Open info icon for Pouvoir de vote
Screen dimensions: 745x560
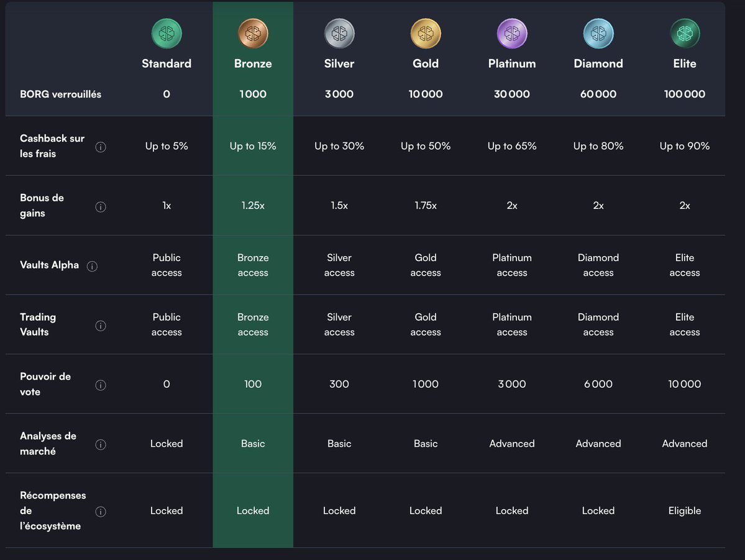(x=101, y=385)
